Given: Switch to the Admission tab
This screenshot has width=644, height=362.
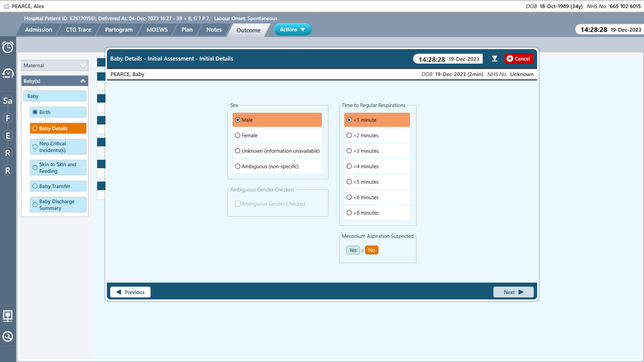Looking at the screenshot, I should (39, 30).
